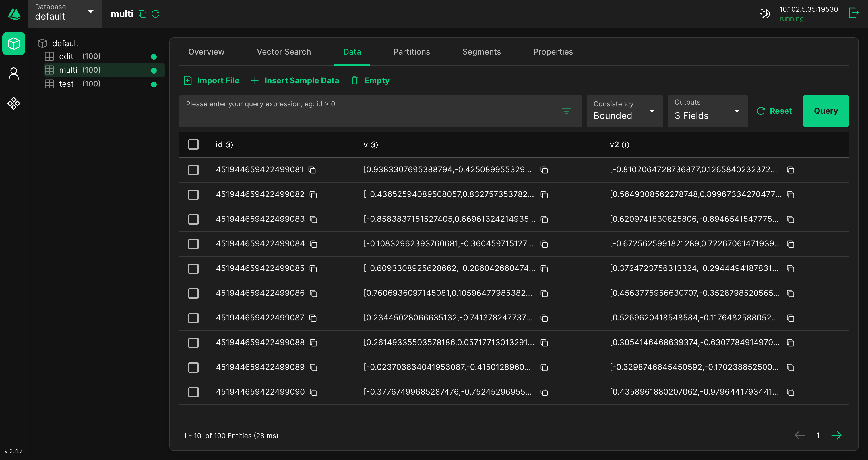
Task: Click the refresh icon beside multi
Action: pos(156,14)
